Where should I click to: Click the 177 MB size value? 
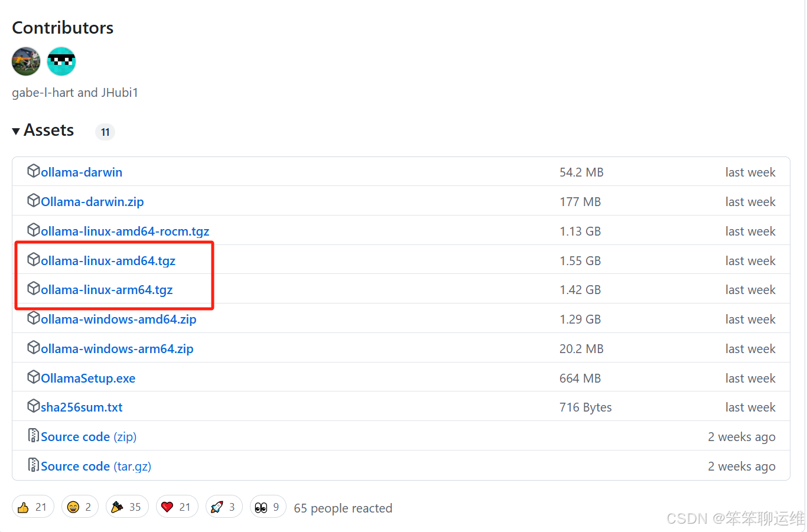(580, 202)
